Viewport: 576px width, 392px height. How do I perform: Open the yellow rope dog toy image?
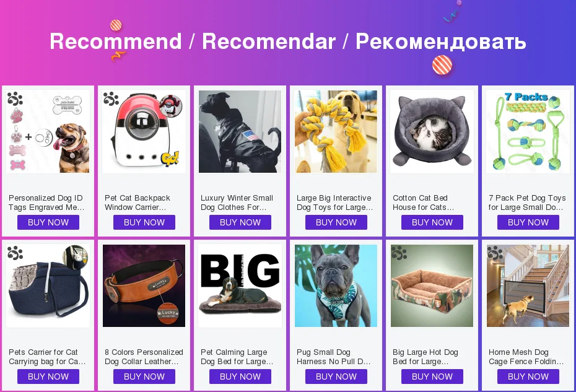click(x=336, y=131)
